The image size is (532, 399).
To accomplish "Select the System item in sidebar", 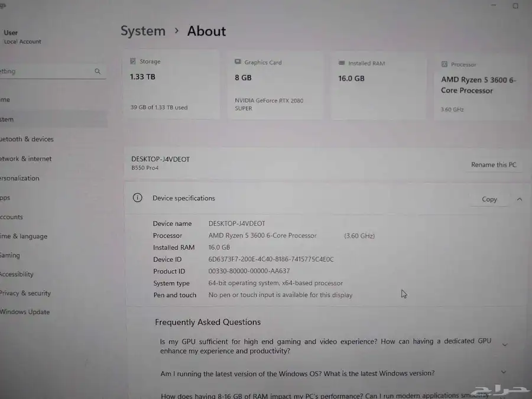I will tap(54, 119).
